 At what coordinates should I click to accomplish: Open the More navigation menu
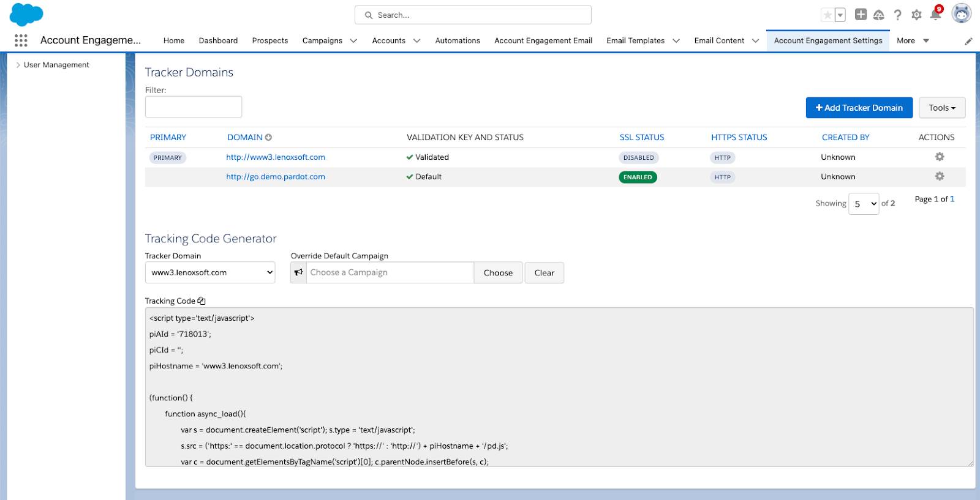coord(913,40)
